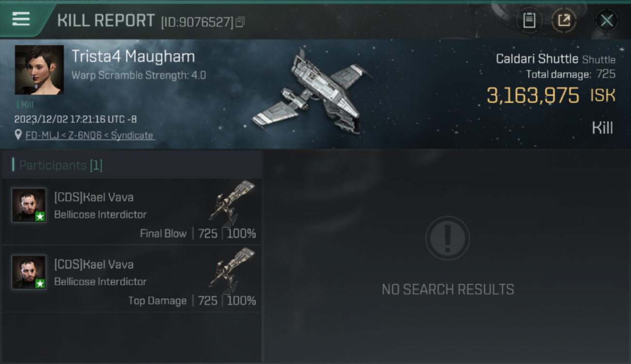This screenshot has width=631, height=364.
Task: Open Trista4 Maugham's portrait
Action: [x=39, y=70]
